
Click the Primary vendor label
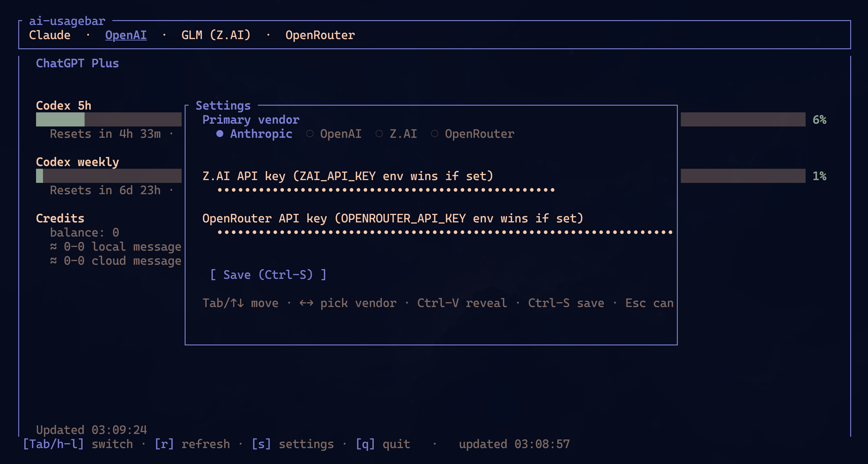point(251,120)
